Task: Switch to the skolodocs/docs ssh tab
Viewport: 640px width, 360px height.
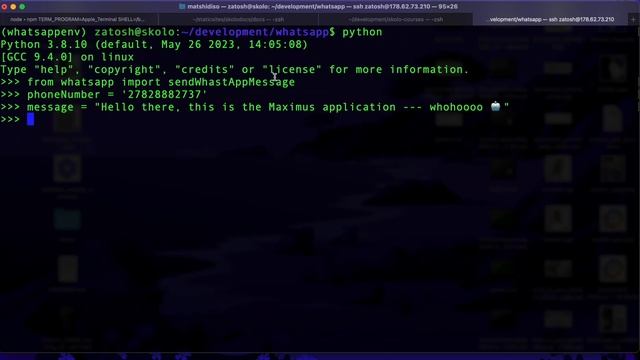Action: pos(238,19)
